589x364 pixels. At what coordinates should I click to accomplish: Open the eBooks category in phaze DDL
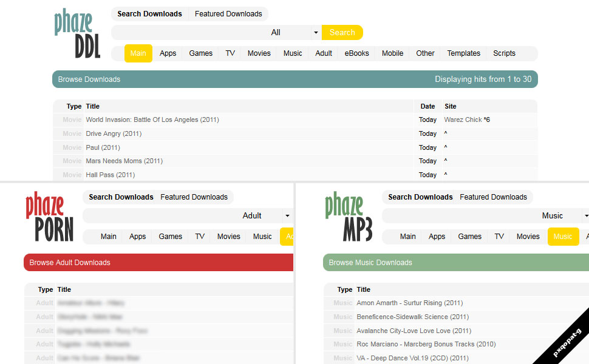pyautogui.click(x=356, y=53)
